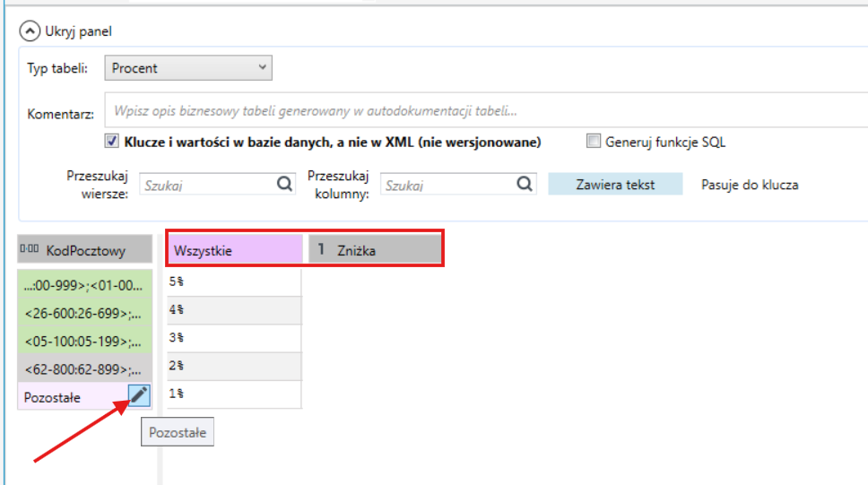Open the Typ tabeli Procent dropdown
This screenshot has width=868, height=485.
[x=188, y=68]
